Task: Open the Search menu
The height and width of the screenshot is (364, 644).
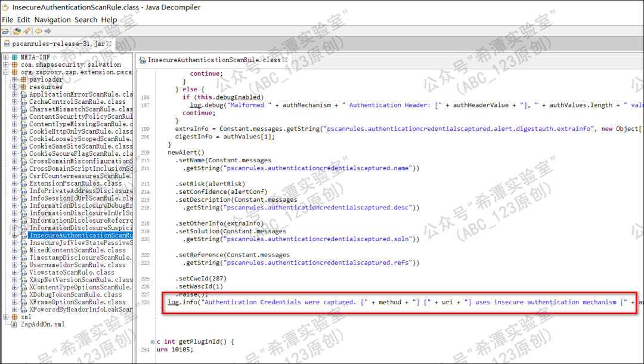Action: click(x=86, y=20)
